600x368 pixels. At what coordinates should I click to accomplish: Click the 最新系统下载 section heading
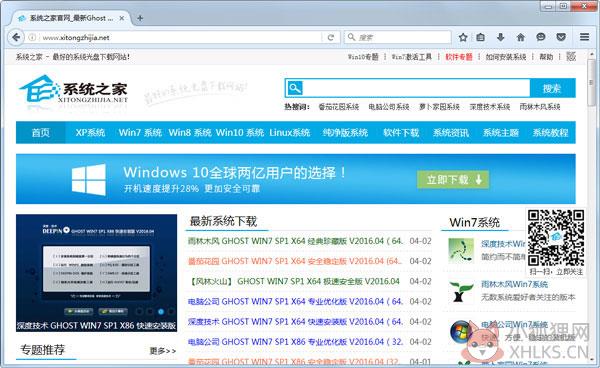(223, 221)
